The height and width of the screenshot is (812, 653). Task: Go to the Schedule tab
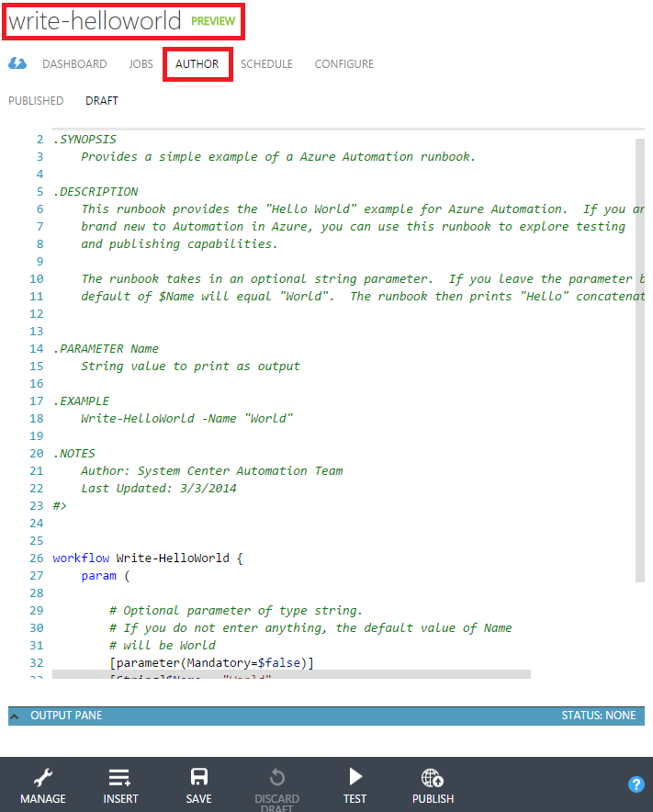(266, 64)
